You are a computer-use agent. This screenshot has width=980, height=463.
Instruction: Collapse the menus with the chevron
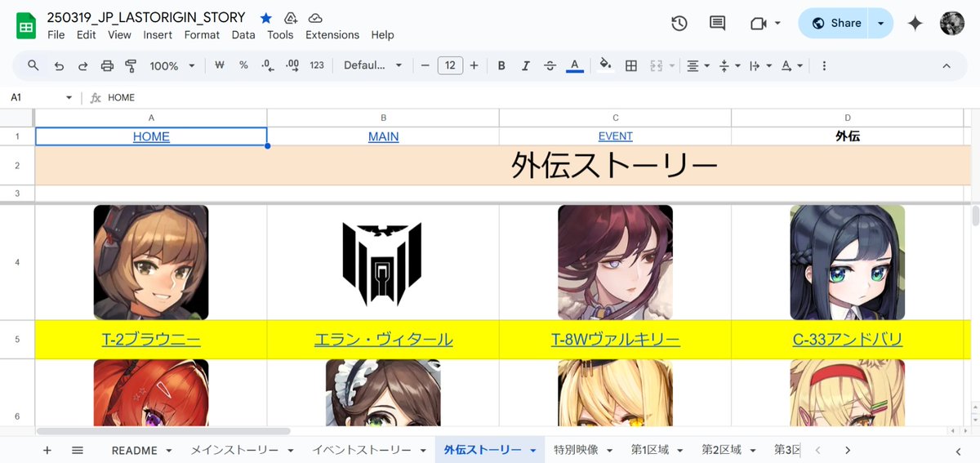(x=947, y=65)
